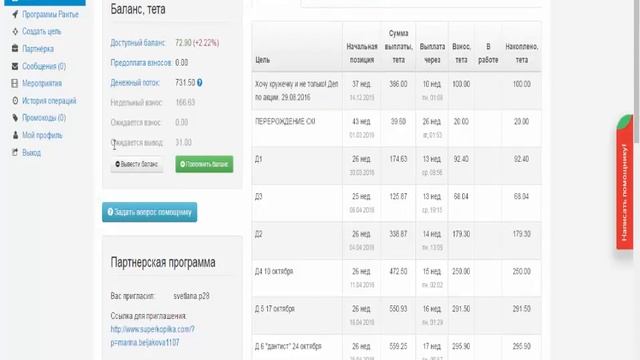Click the accumulated value 179.30
Screen dimensions: 640x360
(x=522, y=234)
